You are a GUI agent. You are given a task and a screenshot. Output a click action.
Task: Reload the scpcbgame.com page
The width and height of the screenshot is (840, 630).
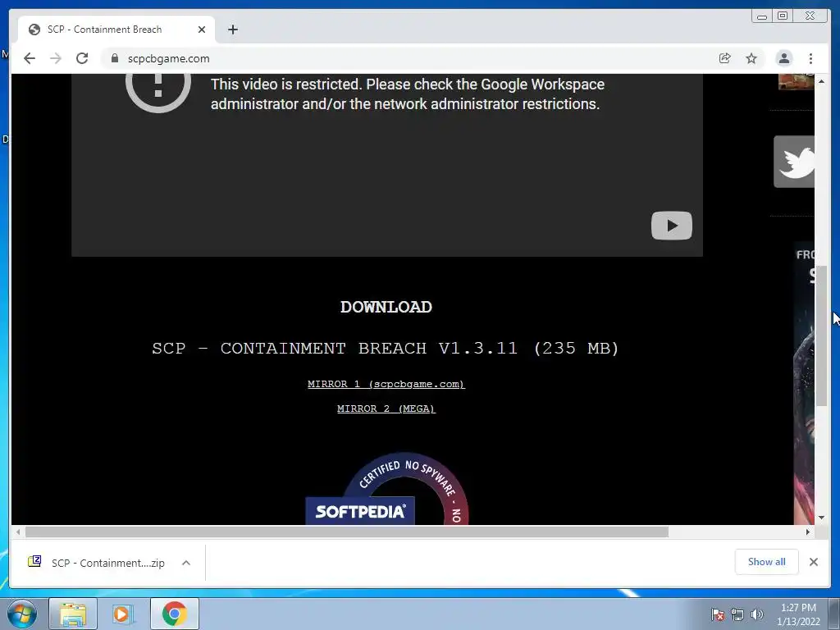(82, 58)
